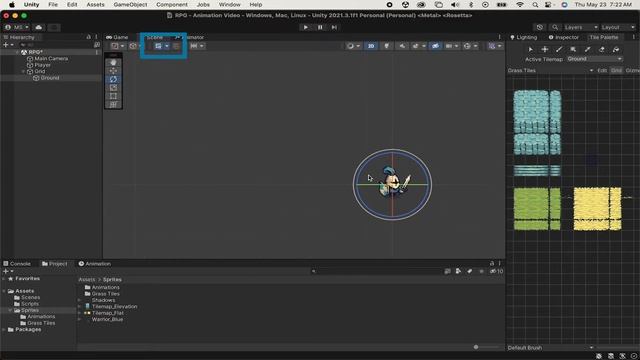The width and height of the screenshot is (640, 360).
Task: Switch to the Lighting tab
Action: coord(524,37)
